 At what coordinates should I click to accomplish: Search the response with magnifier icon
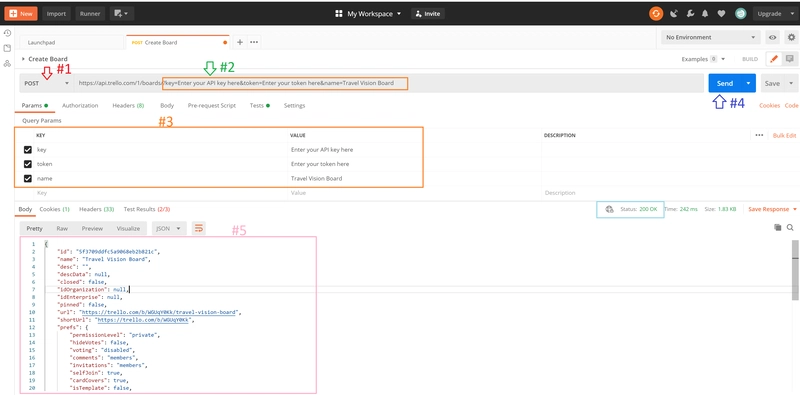(x=790, y=228)
